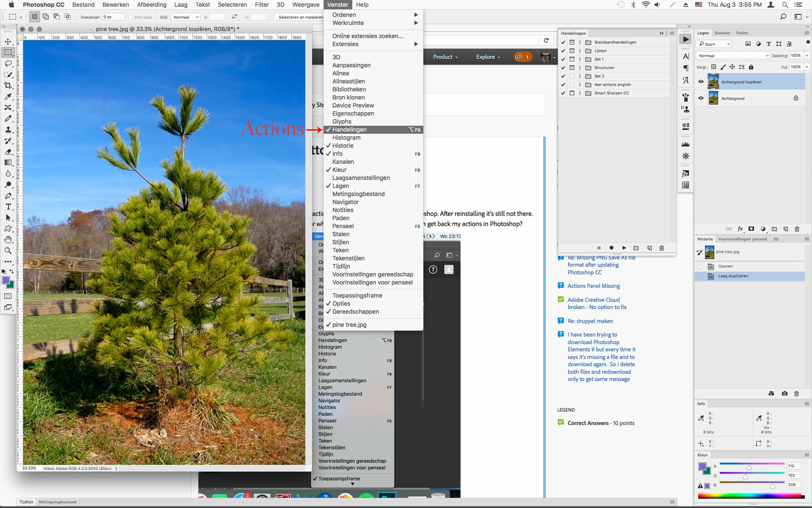812x508 pixels.
Task: Select the Type tool in toolbar
Action: tap(8, 207)
